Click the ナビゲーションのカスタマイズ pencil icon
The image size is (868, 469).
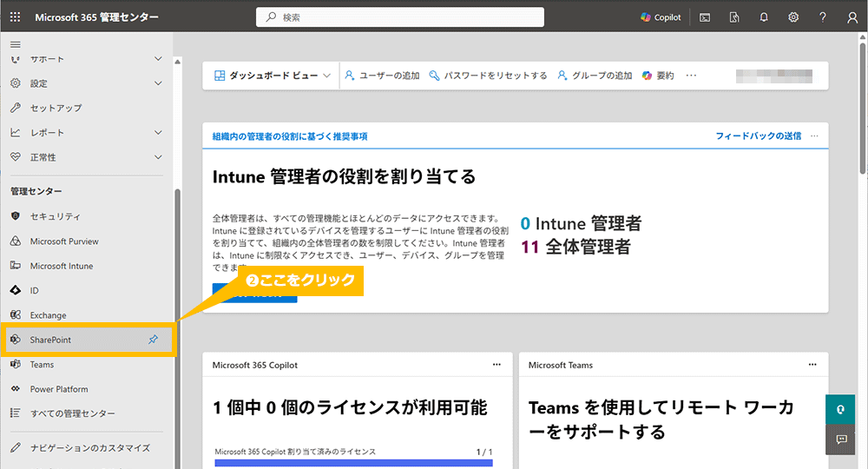pyautogui.click(x=16, y=447)
